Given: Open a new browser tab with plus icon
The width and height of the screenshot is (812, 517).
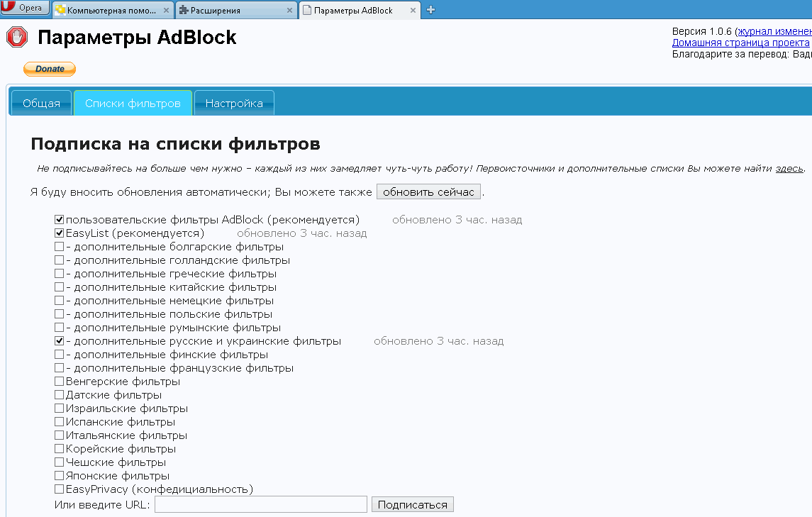Looking at the screenshot, I should pyautogui.click(x=430, y=10).
